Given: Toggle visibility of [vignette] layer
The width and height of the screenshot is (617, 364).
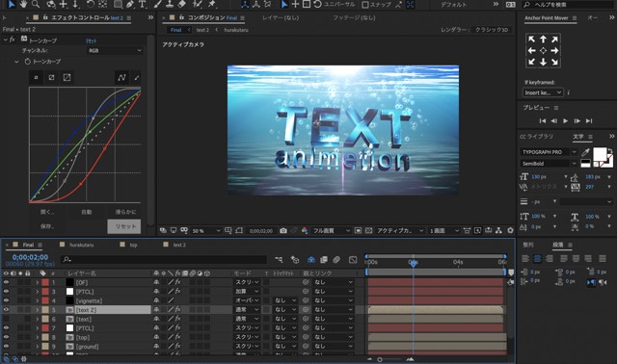Looking at the screenshot, I should click(6, 300).
